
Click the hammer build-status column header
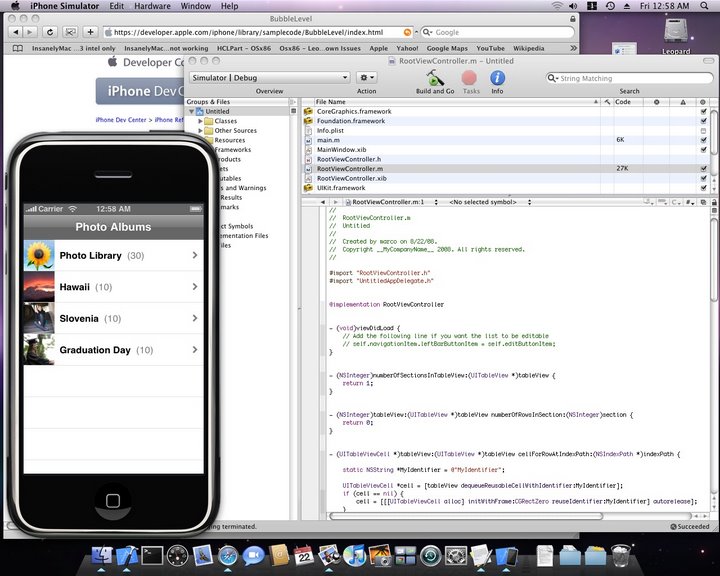pyautogui.click(x=607, y=102)
